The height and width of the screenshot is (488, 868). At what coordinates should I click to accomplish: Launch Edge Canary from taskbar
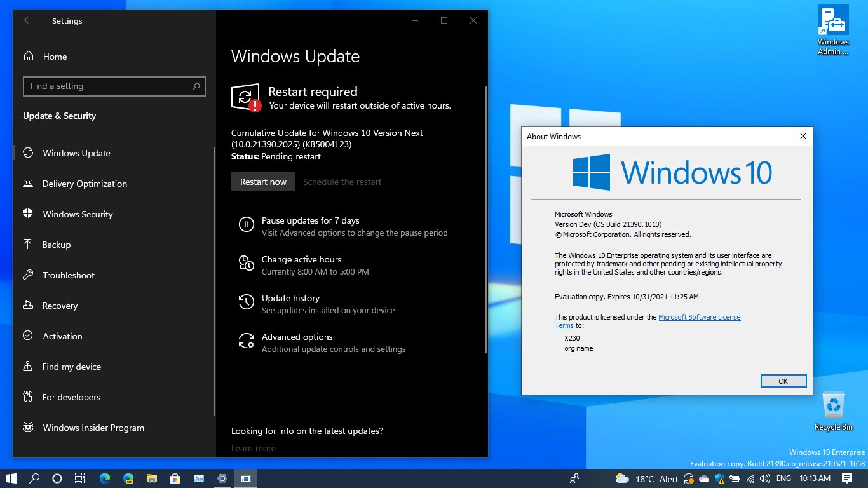point(128,478)
